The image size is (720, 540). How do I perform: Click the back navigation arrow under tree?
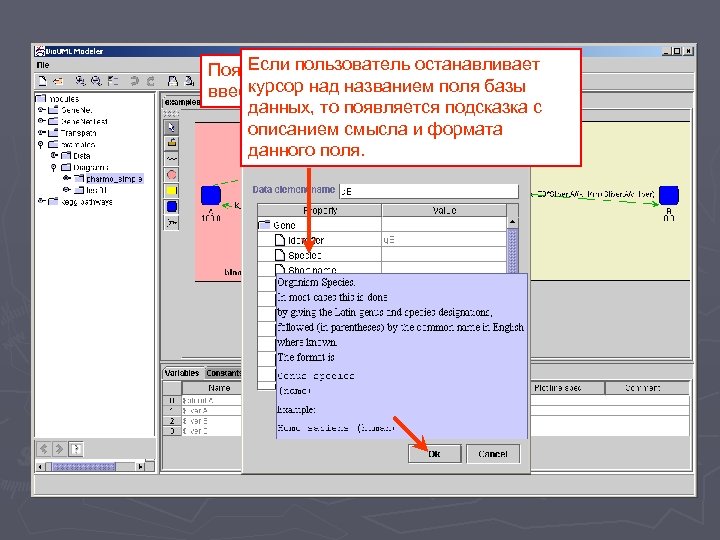click(x=44, y=449)
